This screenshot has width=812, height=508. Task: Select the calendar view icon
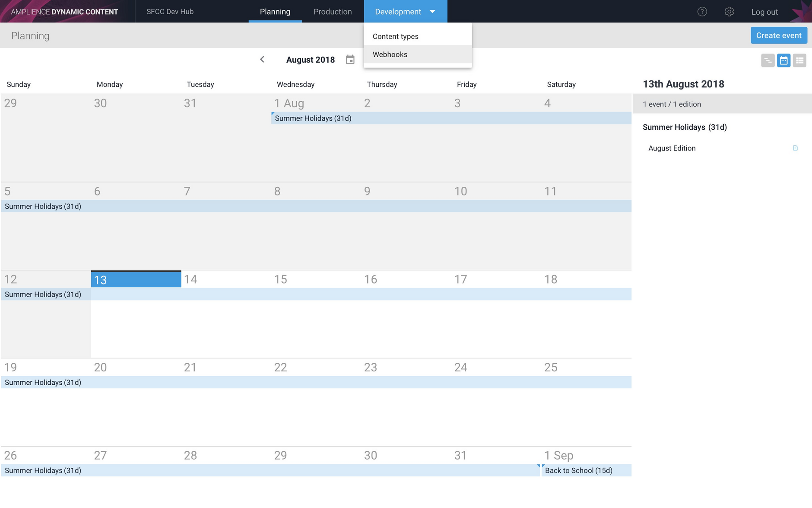[783, 61]
